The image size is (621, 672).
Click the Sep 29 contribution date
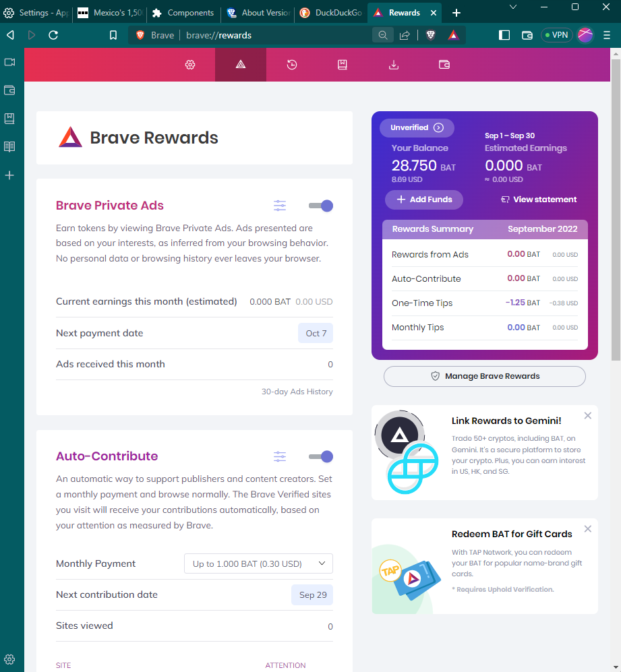[x=313, y=595]
